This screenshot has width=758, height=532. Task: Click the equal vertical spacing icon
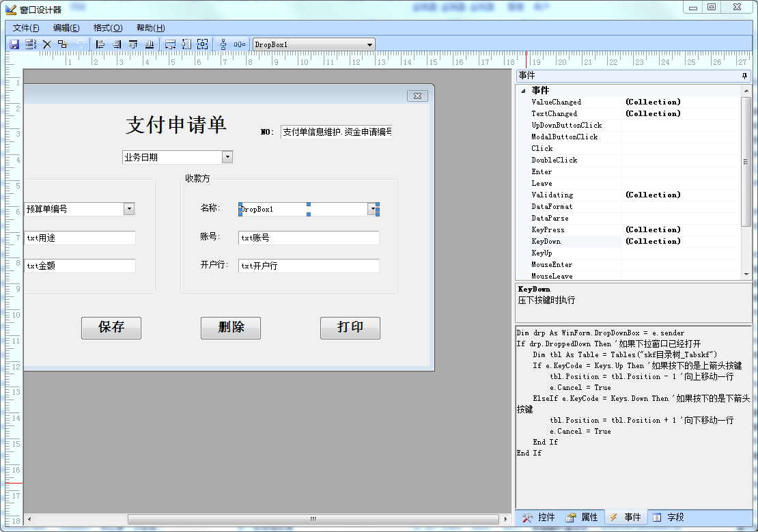point(223,44)
